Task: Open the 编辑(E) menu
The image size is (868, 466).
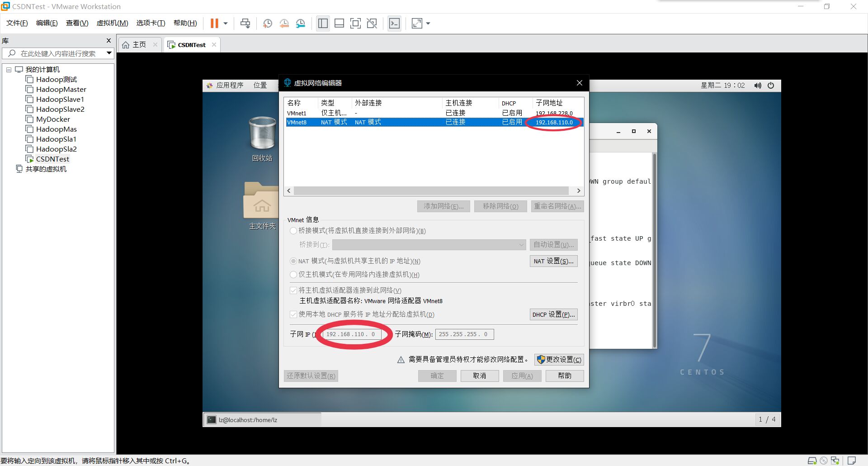Action: coord(47,23)
